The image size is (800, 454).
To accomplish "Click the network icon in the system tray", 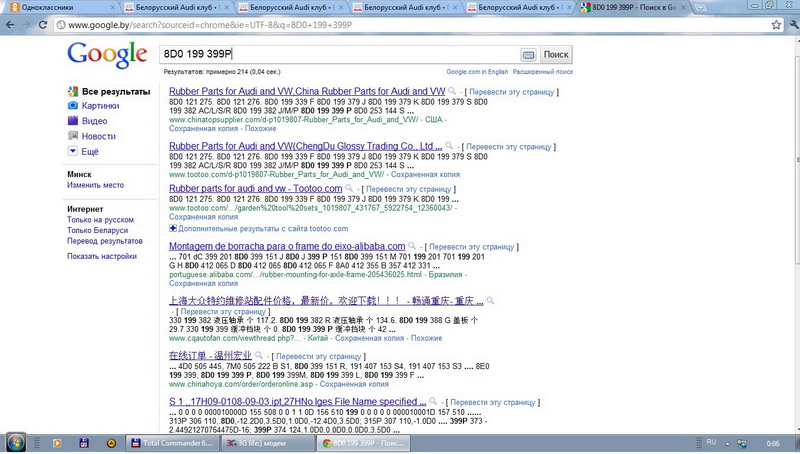I will point(742,444).
